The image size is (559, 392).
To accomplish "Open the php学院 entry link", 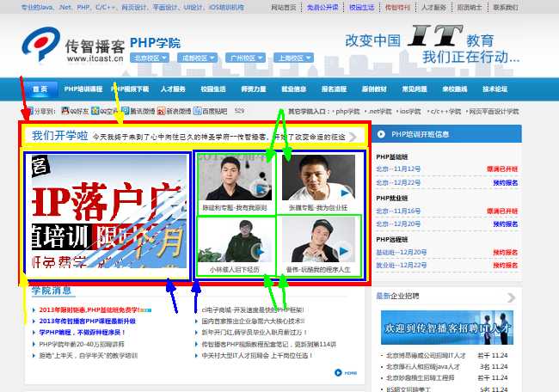I will click(x=347, y=111).
